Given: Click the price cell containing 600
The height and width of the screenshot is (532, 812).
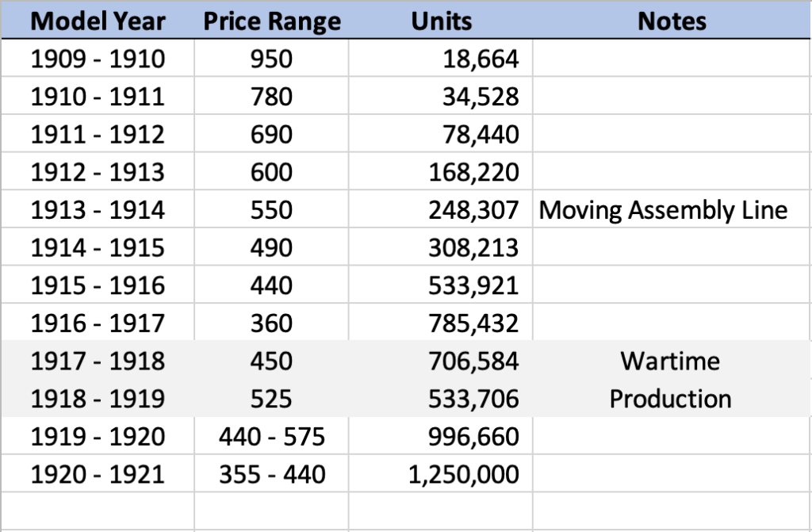Looking at the screenshot, I should click(271, 172).
